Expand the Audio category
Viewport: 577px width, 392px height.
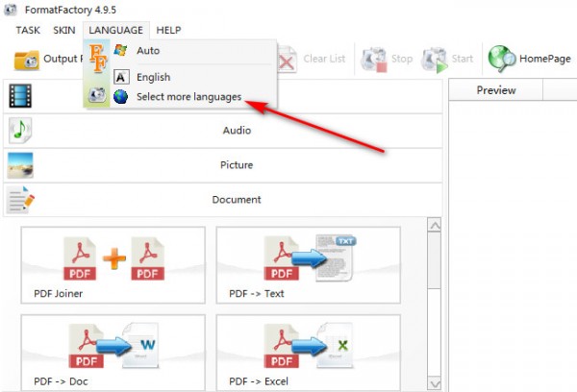pos(223,131)
